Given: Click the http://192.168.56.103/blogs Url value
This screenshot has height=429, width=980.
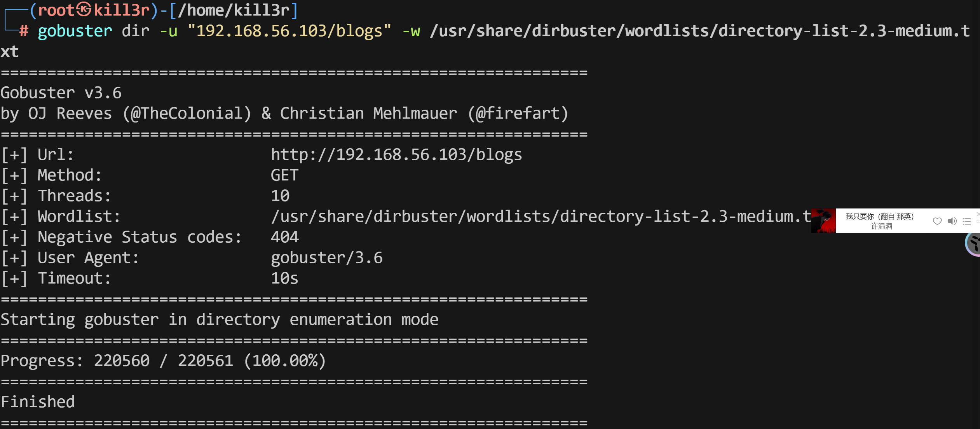Looking at the screenshot, I should 396,154.
